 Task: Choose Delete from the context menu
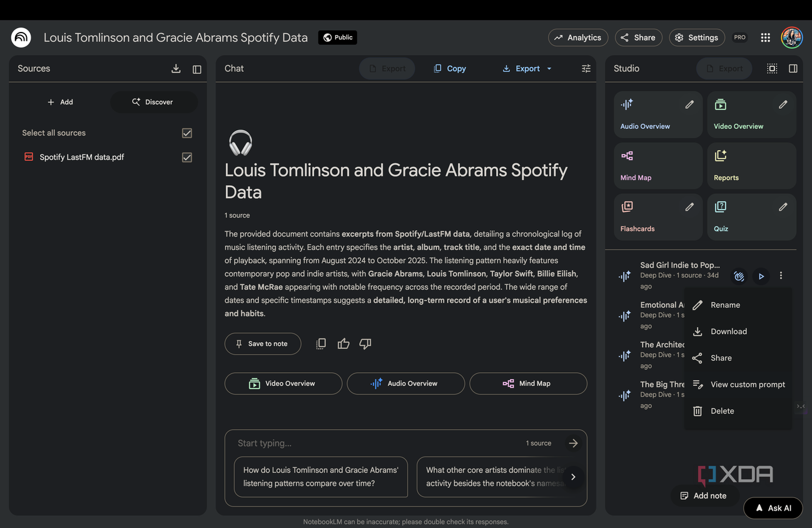[x=738, y=411]
